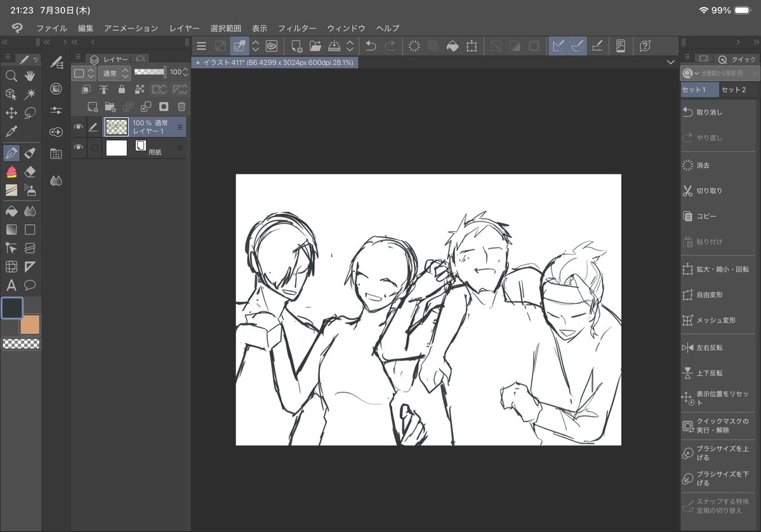The height and width of the screenshot is (532, 761).
Task: Select the Gradient tool
Action: click(11, 230)
